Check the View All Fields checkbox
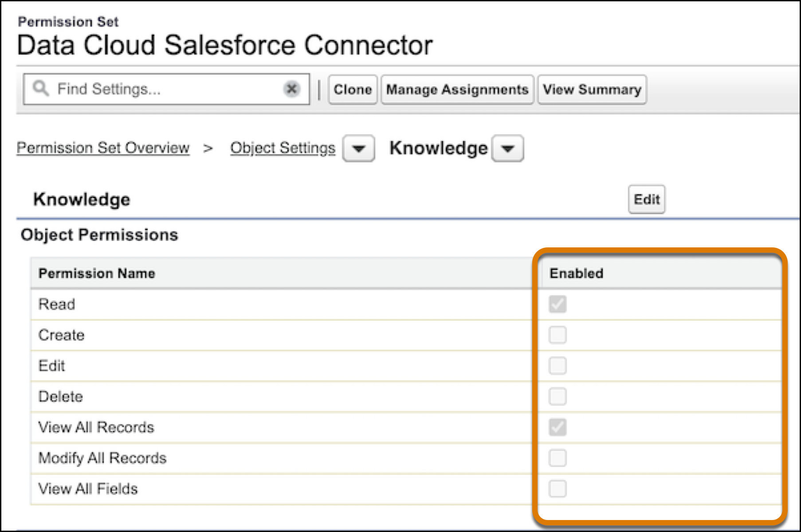Viewport: 801px width, 532px height. coord(557,489)
